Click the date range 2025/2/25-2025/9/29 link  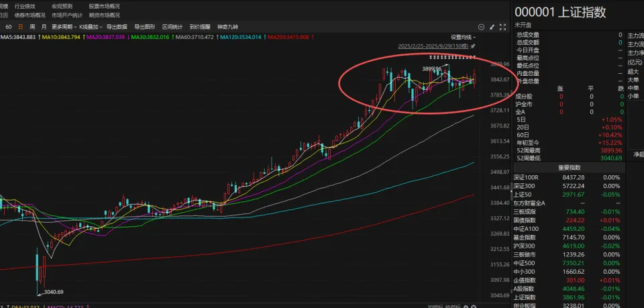(433, 46)
